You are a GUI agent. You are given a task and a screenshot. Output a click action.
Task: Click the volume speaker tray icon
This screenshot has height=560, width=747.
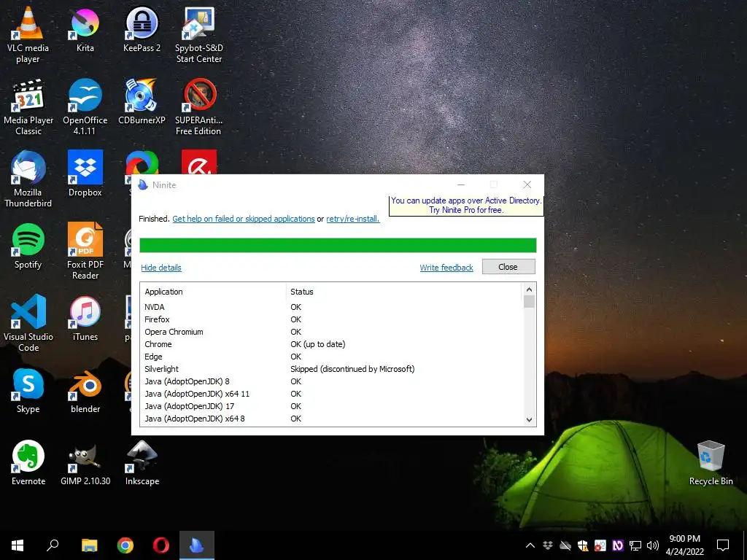653,545
